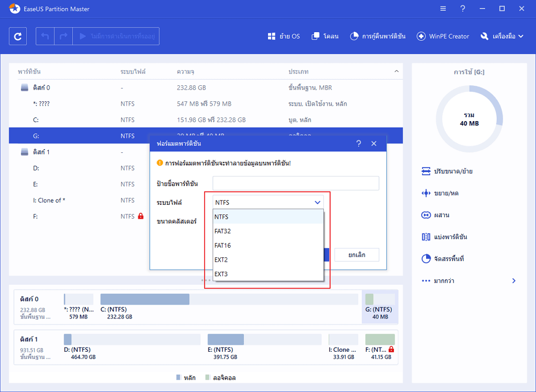Viewport: 536px width, 392px height.
Task: Collapse the partition list with chevron
Action: click(397, 71)
